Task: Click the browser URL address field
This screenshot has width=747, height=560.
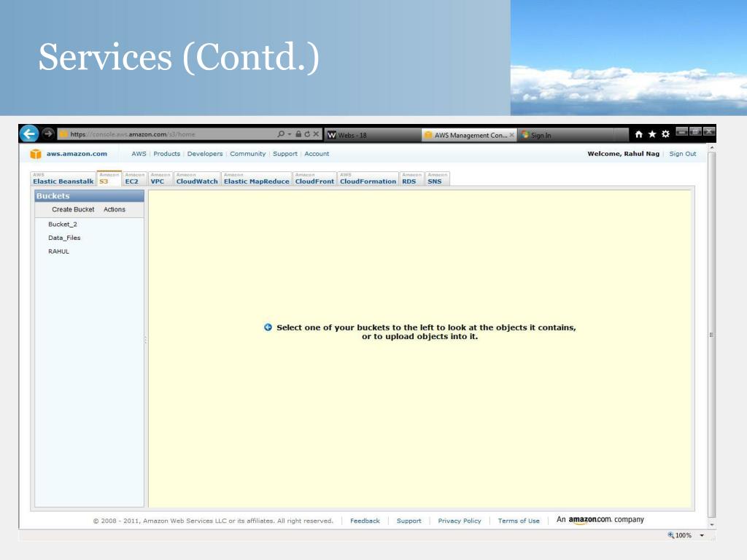Action: [167, 134]
